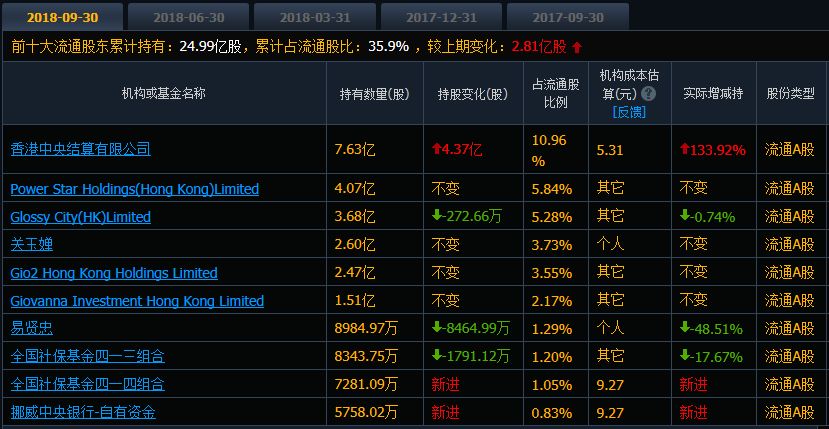
Task: Click the help question-mark icon beside 机构成本估算(元)
Action: 648,94
